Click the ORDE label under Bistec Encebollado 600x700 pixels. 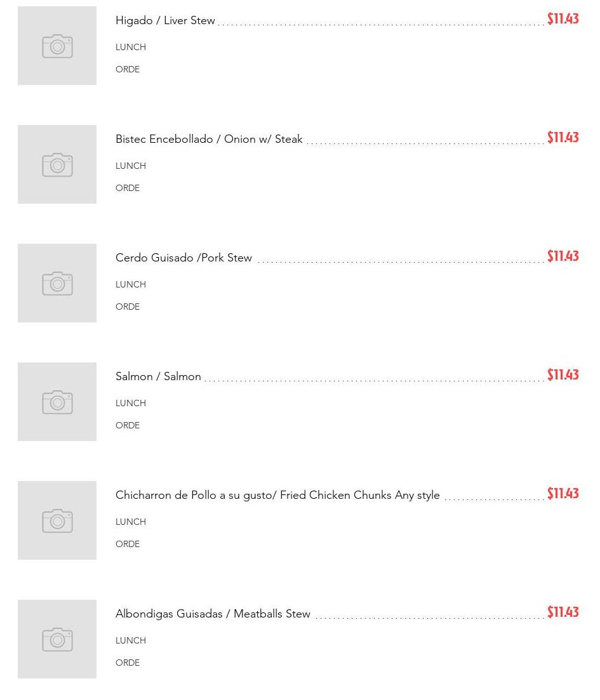coord(128,188)
